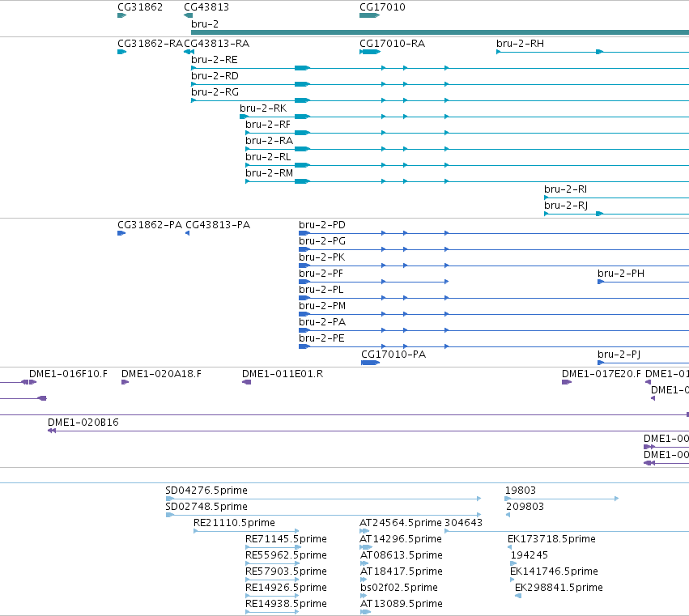Click transcript bru-2-RD label
This screenshot has width=689, height=616.
[215, 76]
